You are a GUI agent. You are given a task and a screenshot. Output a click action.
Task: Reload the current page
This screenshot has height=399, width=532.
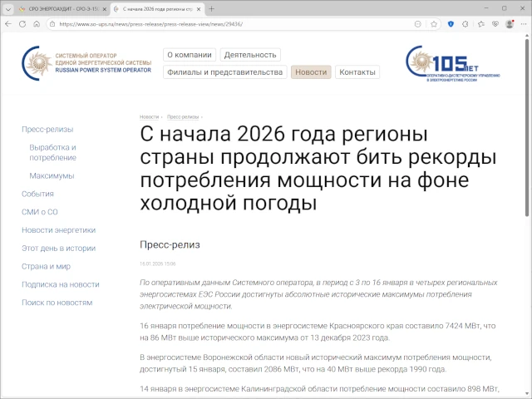[22, 24]
